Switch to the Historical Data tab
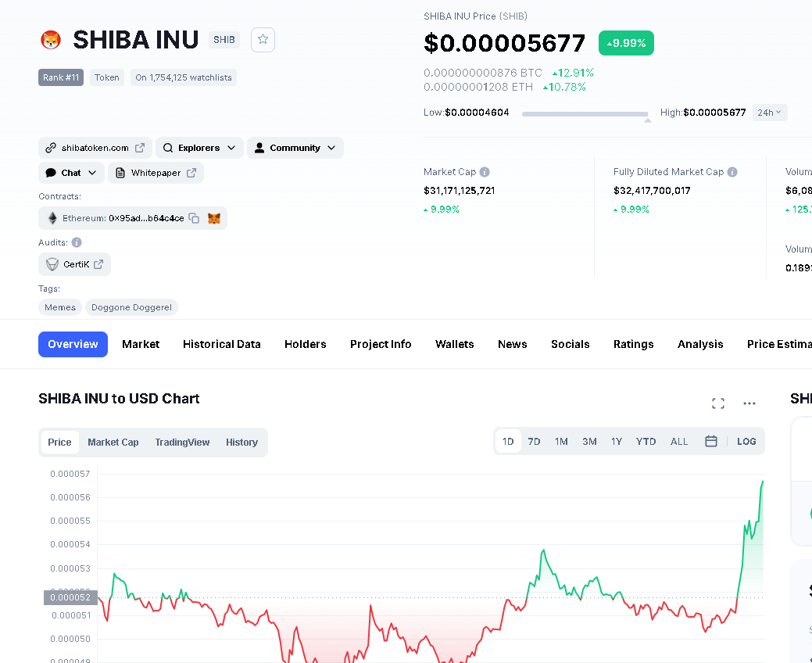 coord(222,344)
